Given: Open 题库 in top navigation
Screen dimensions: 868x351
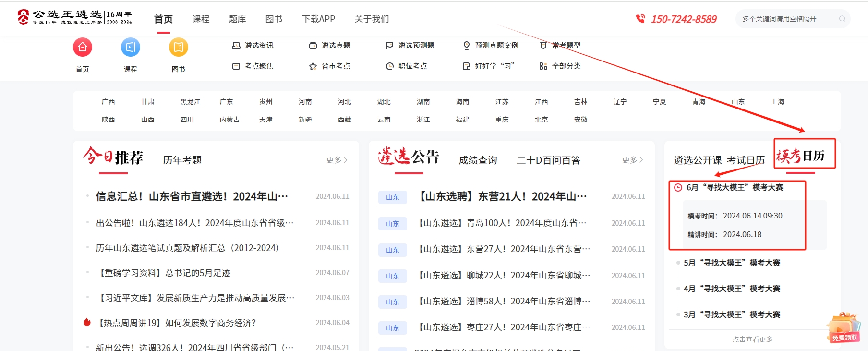Looking at the screenshot, I should click(237, 19).
